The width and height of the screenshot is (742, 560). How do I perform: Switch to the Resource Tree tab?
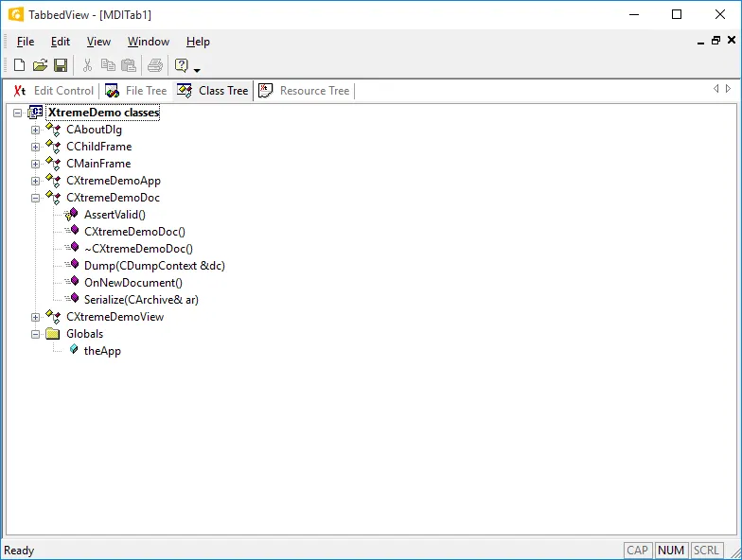[305, 91]
